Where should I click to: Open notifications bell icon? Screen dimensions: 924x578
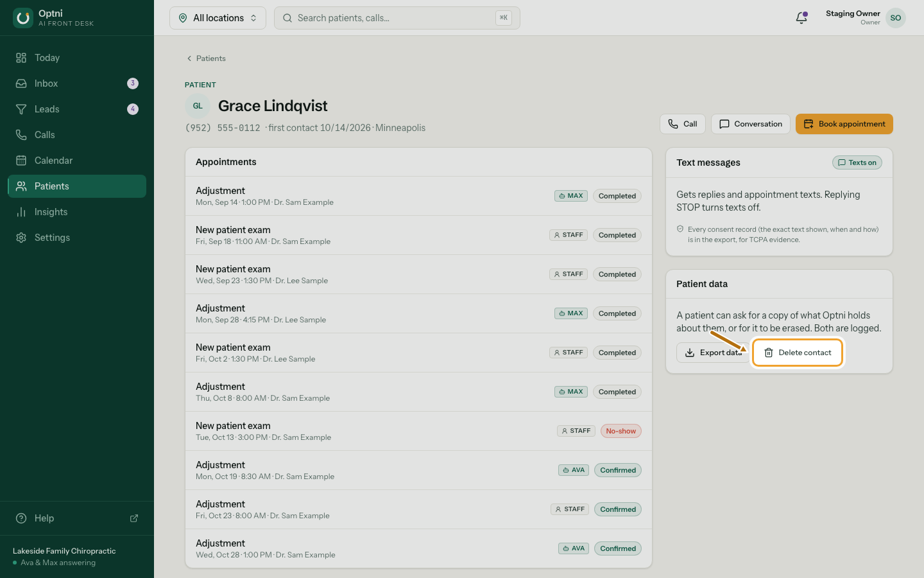tap(801, 18)
